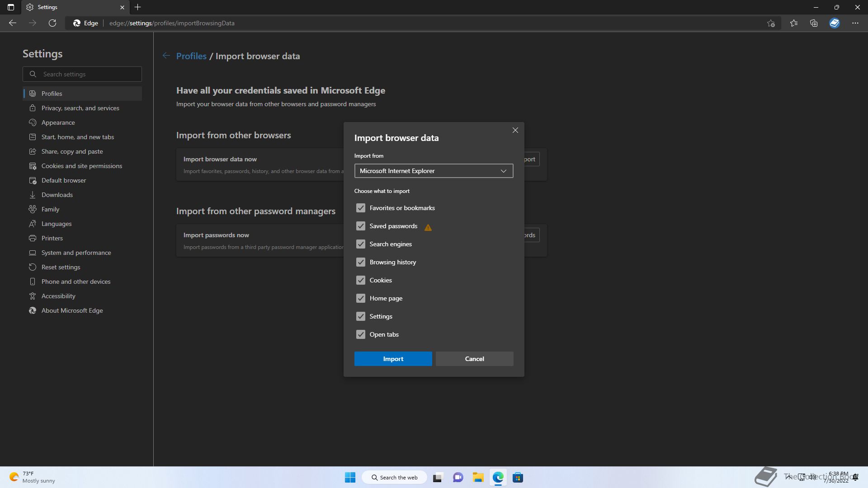The height and width of the screenshot is (488, 868).
Task: Open Printers settings
Action: (x=82, y=238)
